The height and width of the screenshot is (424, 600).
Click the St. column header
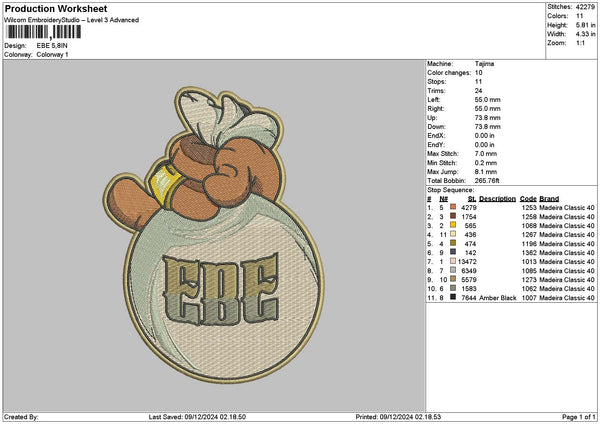pyautogui.click(x=471, y=198)
